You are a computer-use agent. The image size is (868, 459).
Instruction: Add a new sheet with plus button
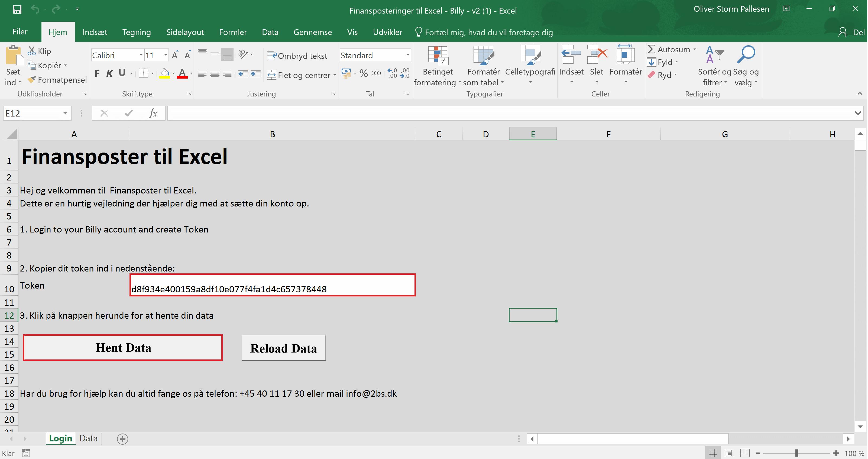tap(122, 439)
